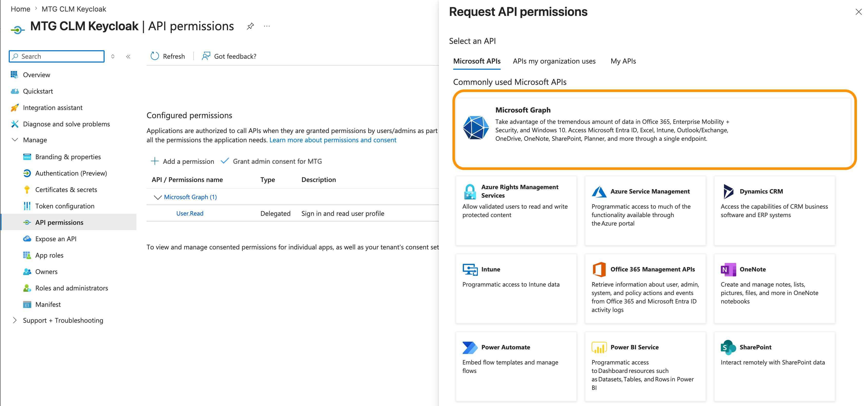Viewport: 868px width, 406px height.
Task: Click the Intune icon
Action: pyautogui.click(x=470, y=269)
